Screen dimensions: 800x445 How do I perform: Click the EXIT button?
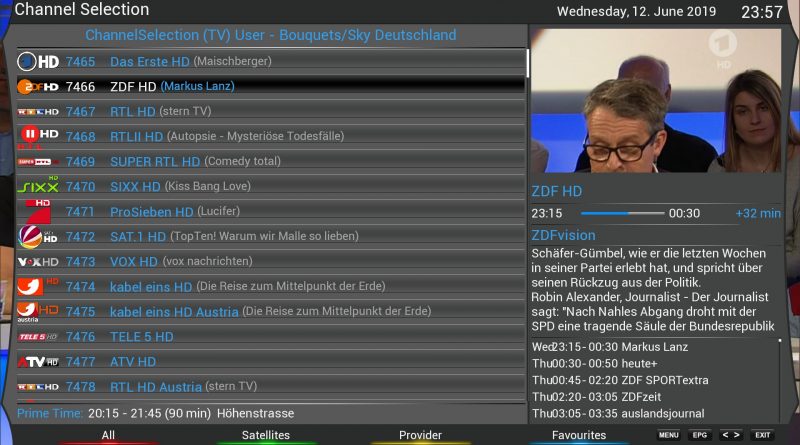(763, 435)
